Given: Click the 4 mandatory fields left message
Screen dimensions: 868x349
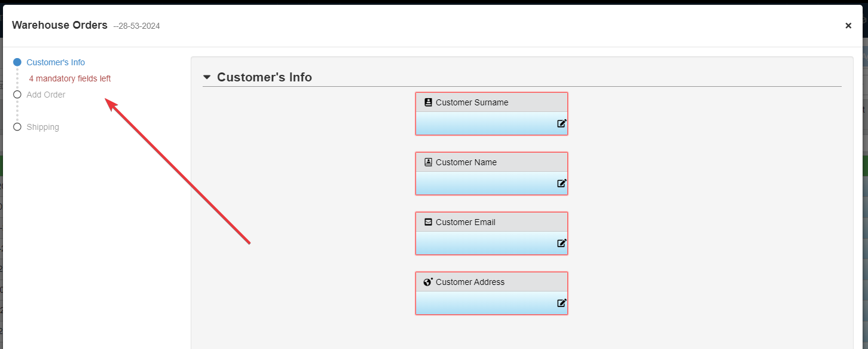Looking at the screenshot, I should coord(70,78).
